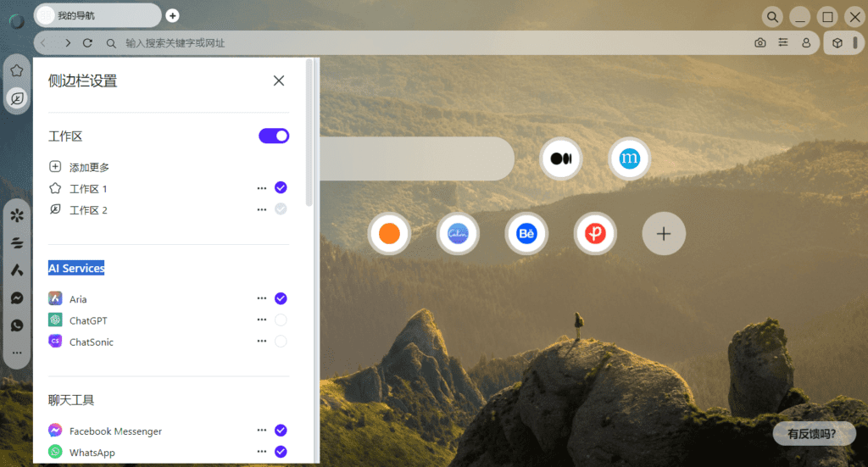Enable ChatSonic in the sidebar
The width and height of the screenshot is (868, 467).
point(281,342)
